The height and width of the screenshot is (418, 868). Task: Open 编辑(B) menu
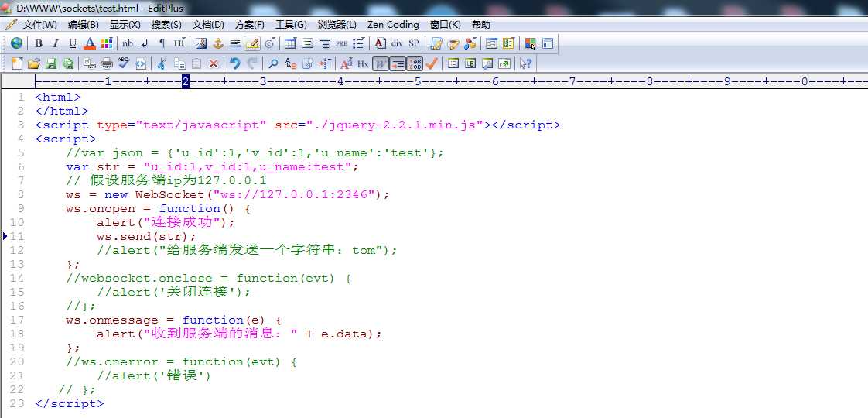coord(83,24)
